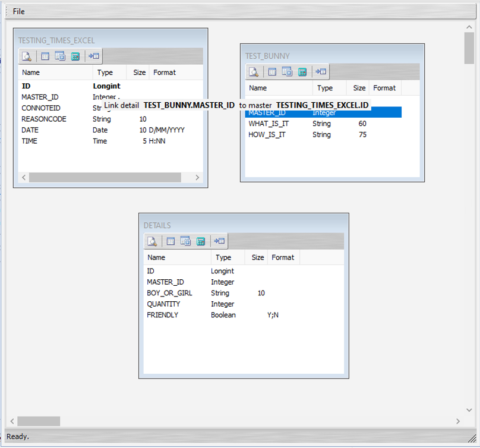Image resolution: width=480 pixels, height=448 pixels.
Task: Select highlighted MASTER_ID row in TEST_BUNNY
Action: [x=323, y=113]
